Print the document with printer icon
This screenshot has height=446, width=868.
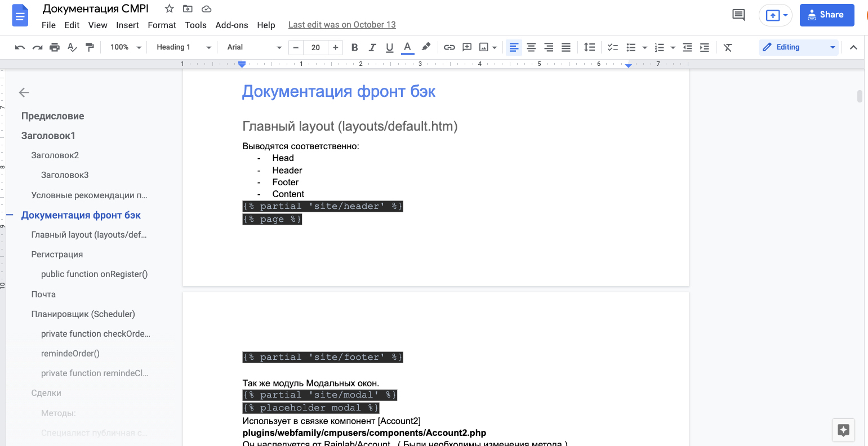click(x=55, y=47)
